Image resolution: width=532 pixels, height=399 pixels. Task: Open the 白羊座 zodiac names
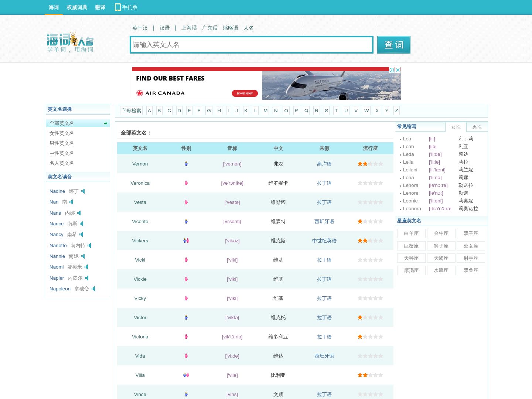tap(411, 233)
